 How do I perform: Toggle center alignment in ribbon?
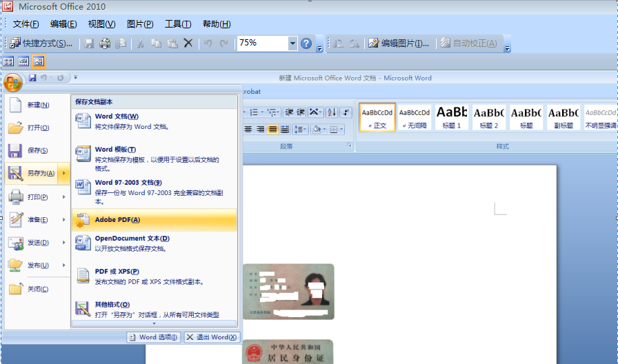pyautogui.click(x=248, y=129)
